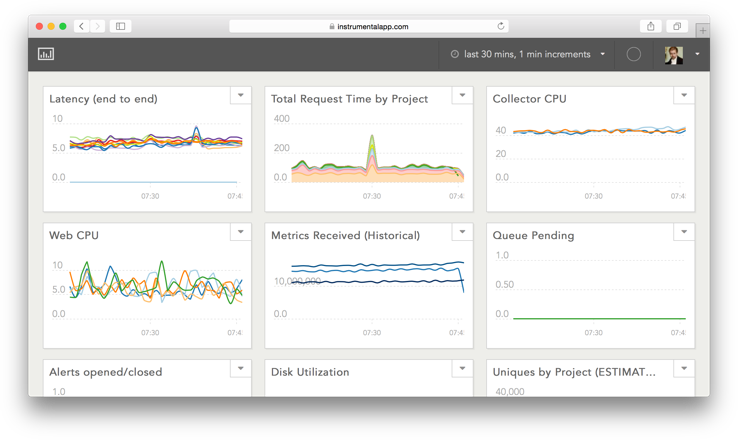Click the 10,000,000 axis label in Metrics Received
Image resolution: width=738 pixels, height=440 pixels.
[297, 281]
